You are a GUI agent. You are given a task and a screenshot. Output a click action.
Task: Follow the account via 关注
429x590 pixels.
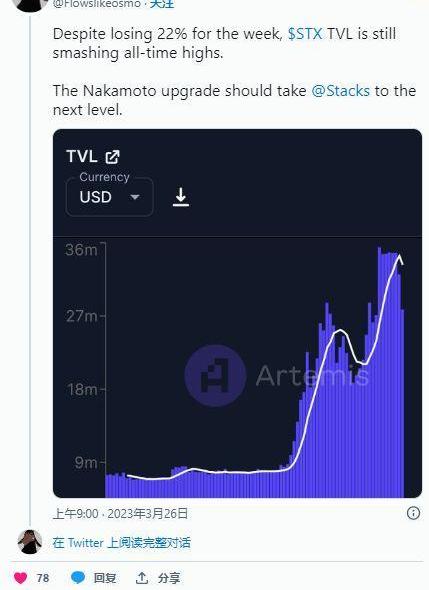pyautogui.click(x=162, y=4)
